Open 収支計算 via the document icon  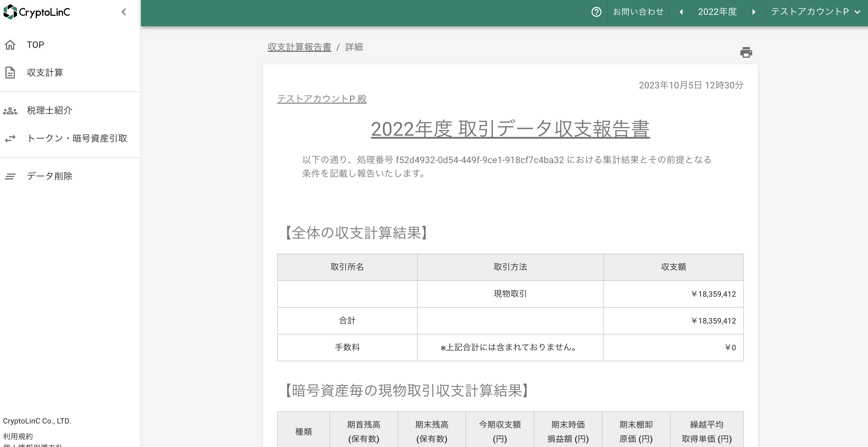pyautogui.click(x=10, y=72)
